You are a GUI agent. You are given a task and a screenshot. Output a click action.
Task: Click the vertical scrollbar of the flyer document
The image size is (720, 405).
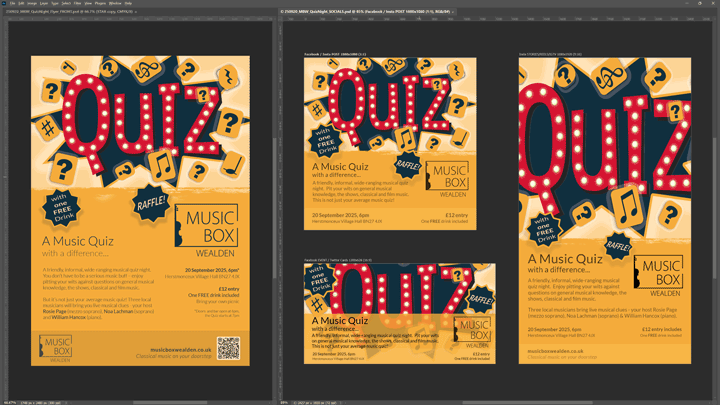[274, 200]
